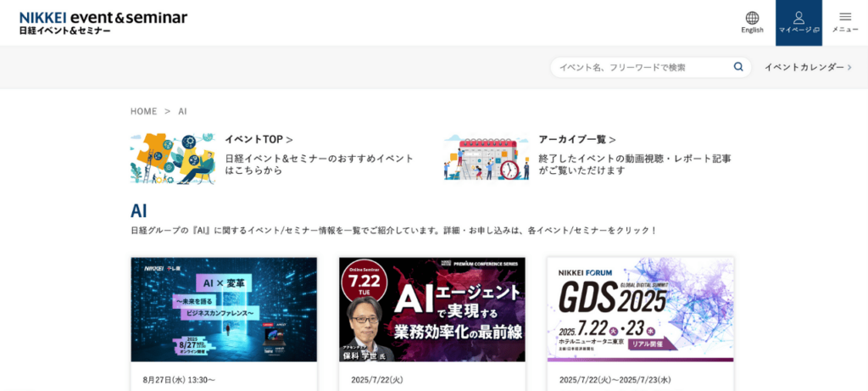Open the アーカイブ一覧 > link
The height and width of the screenshot is (391, 868).
576,140
